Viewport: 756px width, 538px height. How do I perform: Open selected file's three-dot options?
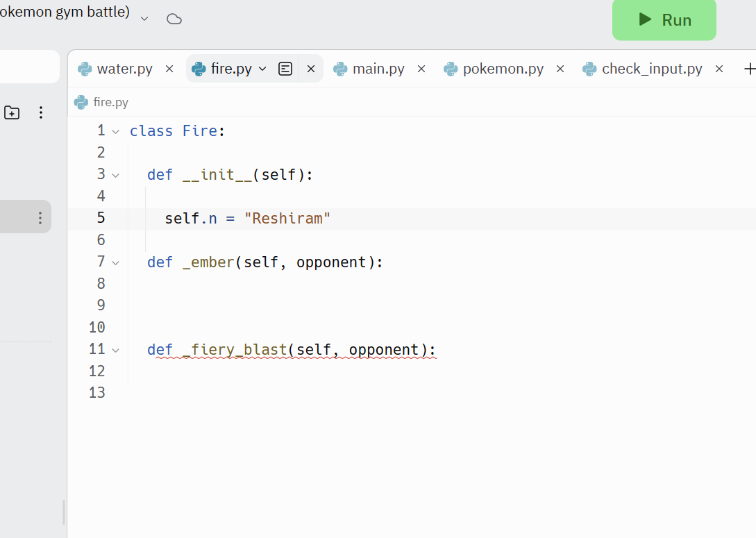40,218
